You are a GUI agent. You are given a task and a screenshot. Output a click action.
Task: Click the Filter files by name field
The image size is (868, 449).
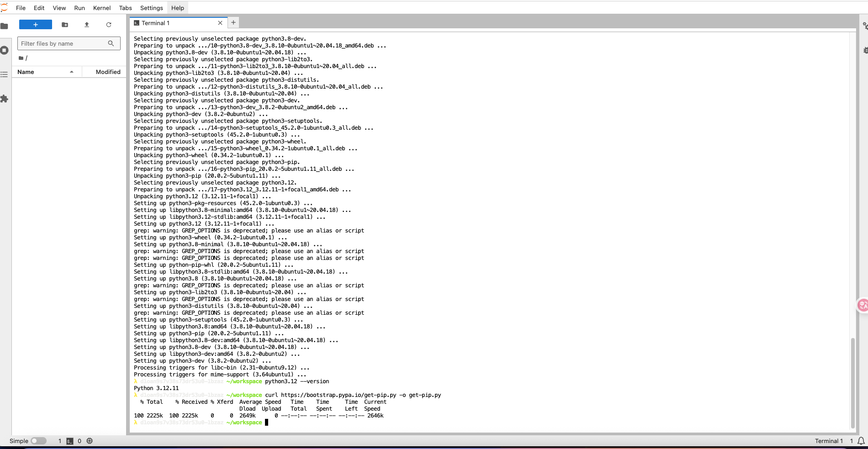tap(69, 43)
